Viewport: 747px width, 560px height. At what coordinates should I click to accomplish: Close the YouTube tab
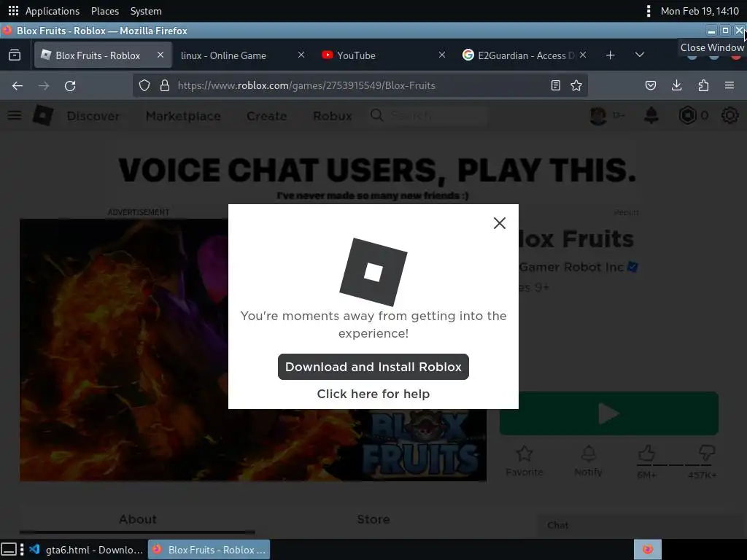pyautogui.click(x=442, y=55)
